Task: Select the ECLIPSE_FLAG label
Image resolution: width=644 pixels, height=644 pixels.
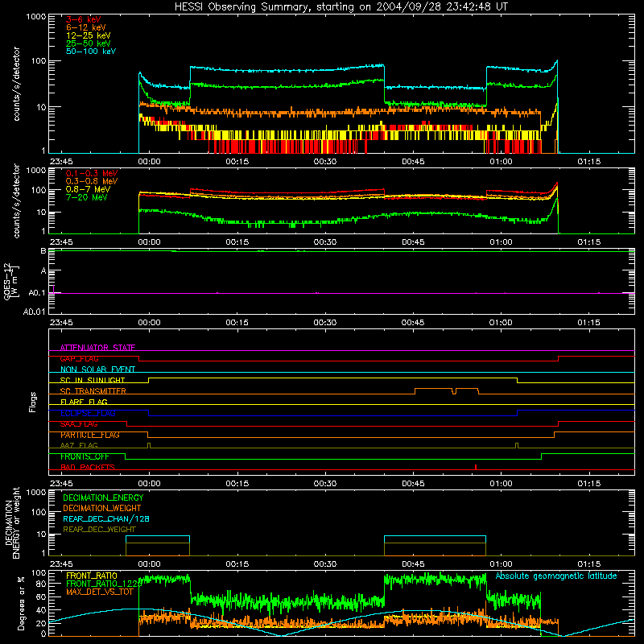Action: pos(88,413)
